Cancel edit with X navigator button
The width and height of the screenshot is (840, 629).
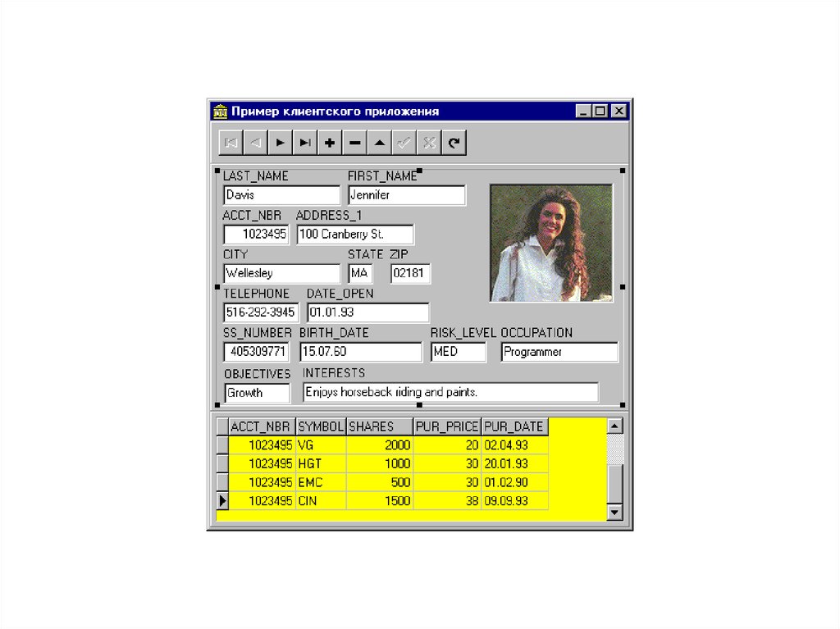(x=428, y=143)
